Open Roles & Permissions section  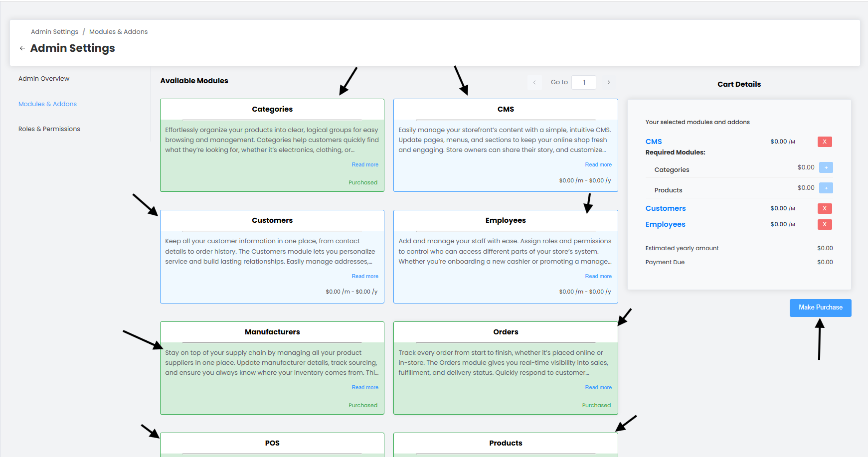[x=49, y=129]
